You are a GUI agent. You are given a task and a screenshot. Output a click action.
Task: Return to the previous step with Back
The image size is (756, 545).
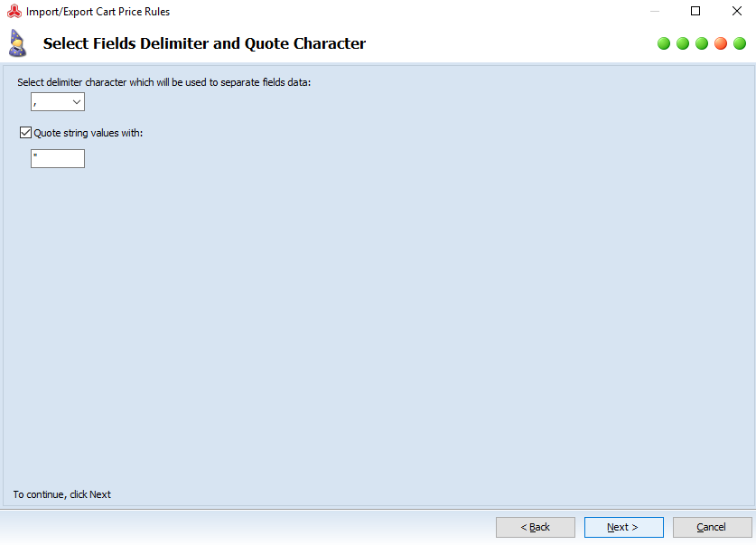(536, 527)
